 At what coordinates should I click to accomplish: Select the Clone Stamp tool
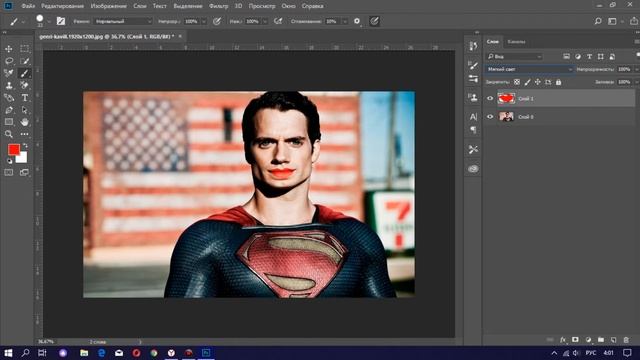(9, 86)
